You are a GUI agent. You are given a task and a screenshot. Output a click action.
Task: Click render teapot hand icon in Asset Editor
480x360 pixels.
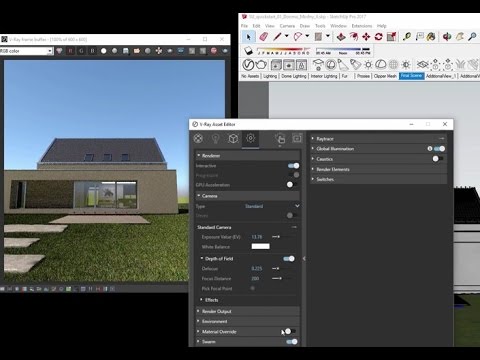tap(280, 138)
